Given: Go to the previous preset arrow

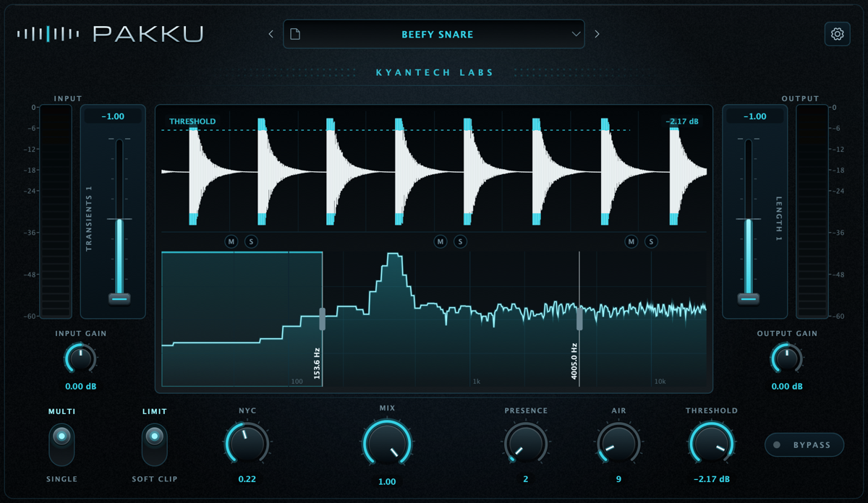Looking at the screenshot, I should coord(271,34).
